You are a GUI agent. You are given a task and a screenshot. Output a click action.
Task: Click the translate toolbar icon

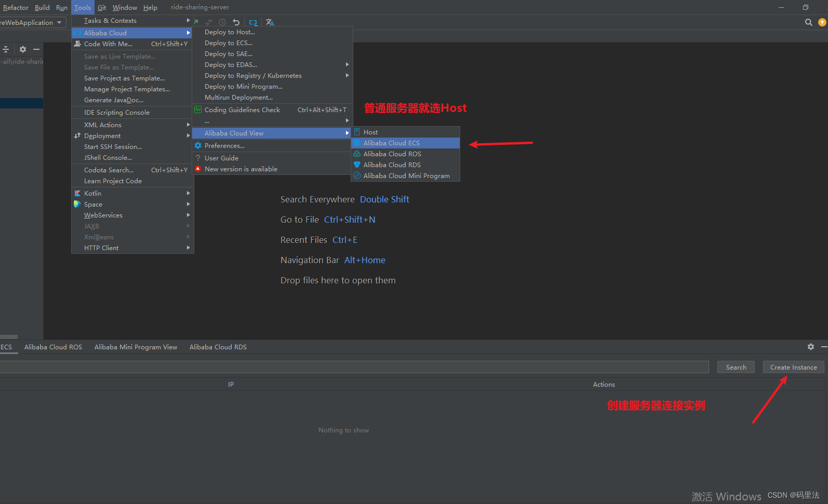click(x=270, y=22)
